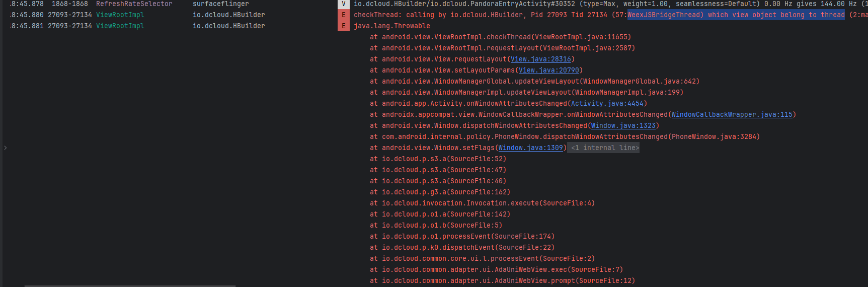Select the RefreshRateSelector tag

[134, 4]
